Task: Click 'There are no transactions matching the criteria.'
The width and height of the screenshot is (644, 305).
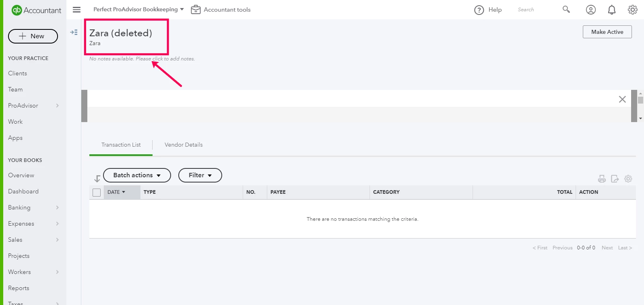Action: (x=363, y=219)
